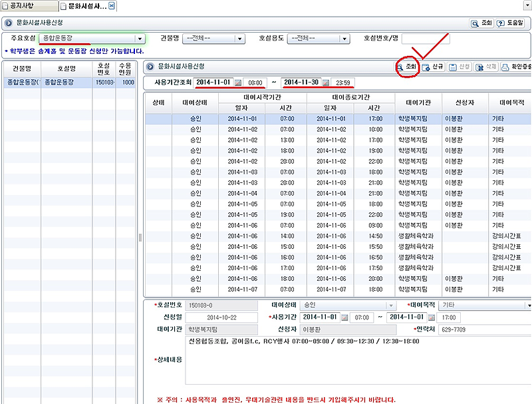Open the 대여상태 dropdown showing 승인

tap(391, 305)
